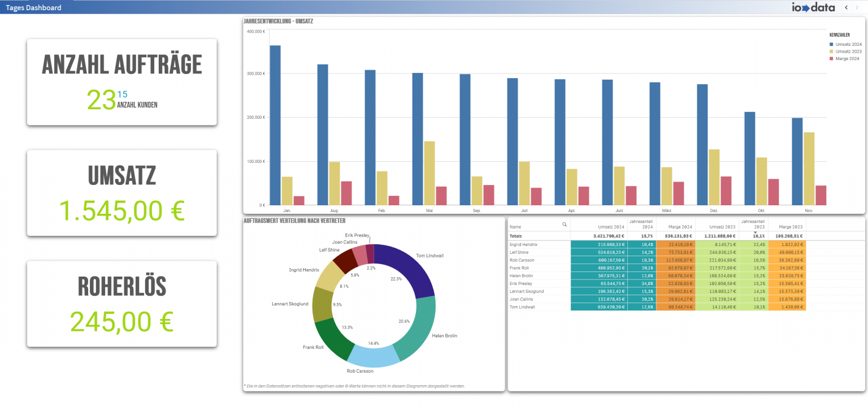Sort table by Jahresanteil 2024 column header
This screenshot has width=868, height=414.
click(x=641, y=224)
